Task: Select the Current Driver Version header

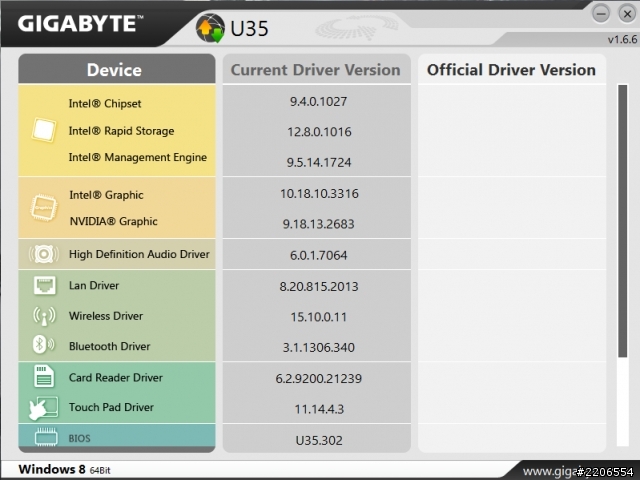Action: pyautogui.click(x=316, y=69)
